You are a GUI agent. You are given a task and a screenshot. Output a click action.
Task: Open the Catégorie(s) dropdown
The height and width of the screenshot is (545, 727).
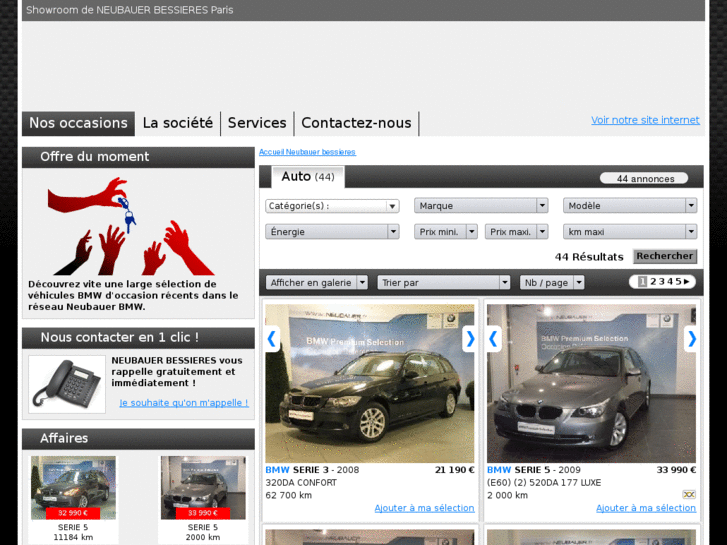332,206
